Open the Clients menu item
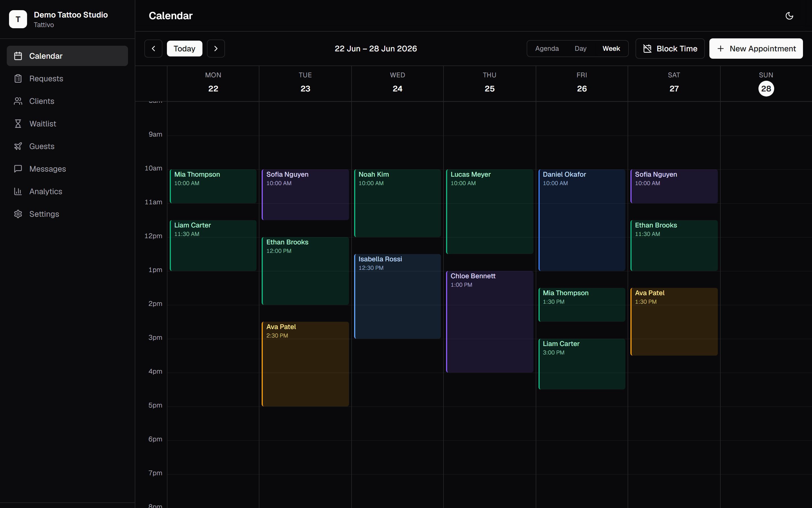 tap(67, 101)
